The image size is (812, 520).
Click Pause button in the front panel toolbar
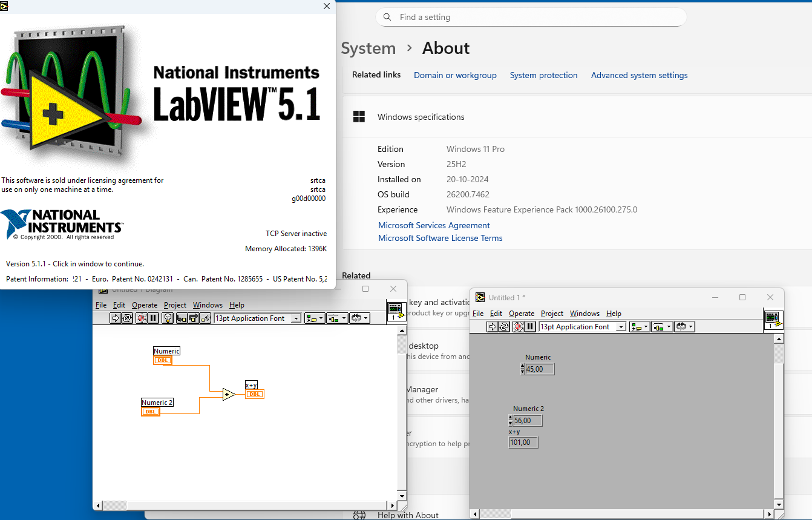click(x=531, y=327)
